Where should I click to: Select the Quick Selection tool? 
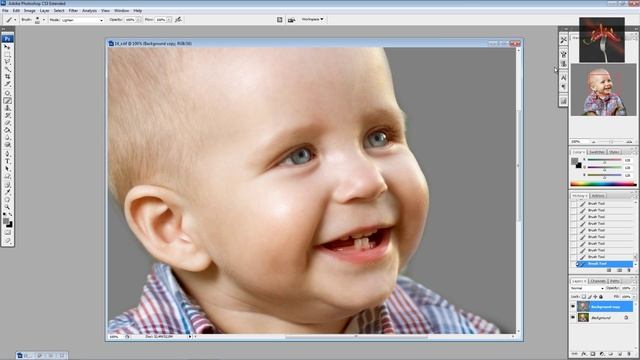(7, 69)
